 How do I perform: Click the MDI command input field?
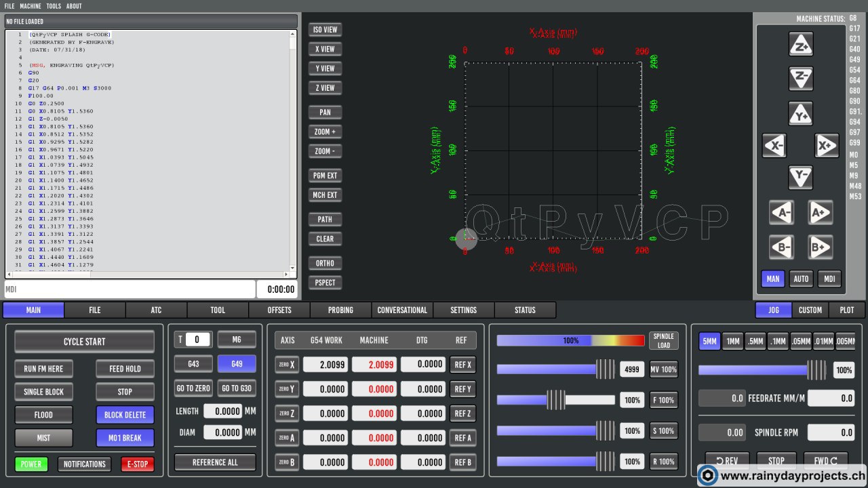point(130,289)
